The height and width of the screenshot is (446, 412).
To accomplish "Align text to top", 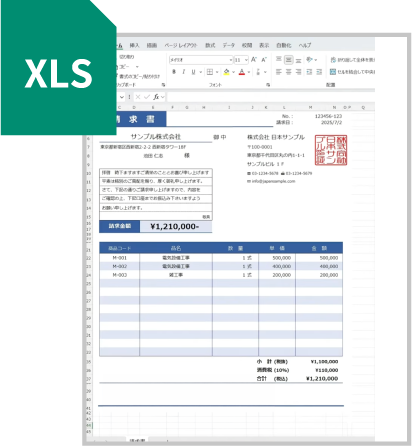I will pos(279,60).
